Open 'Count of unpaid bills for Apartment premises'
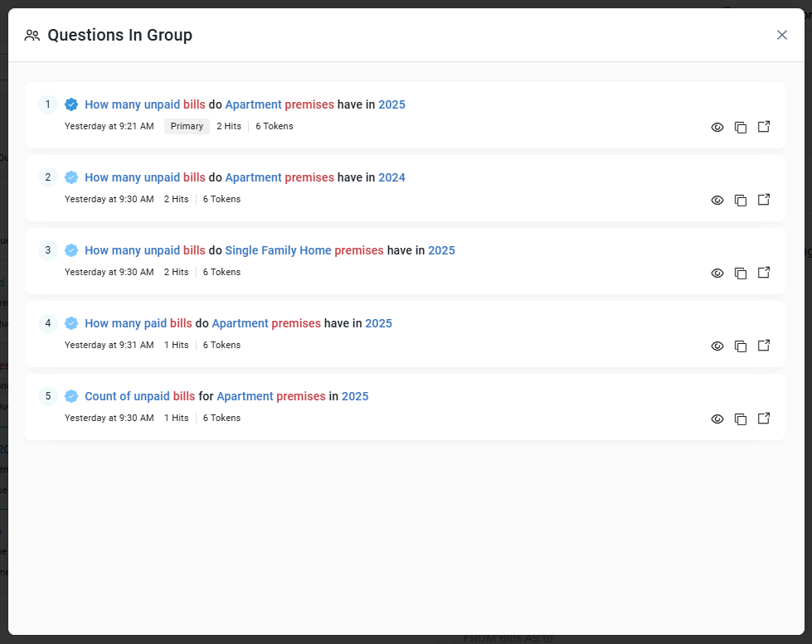The image size is (812, 644). pyautogui.click(x=226, y=396)
